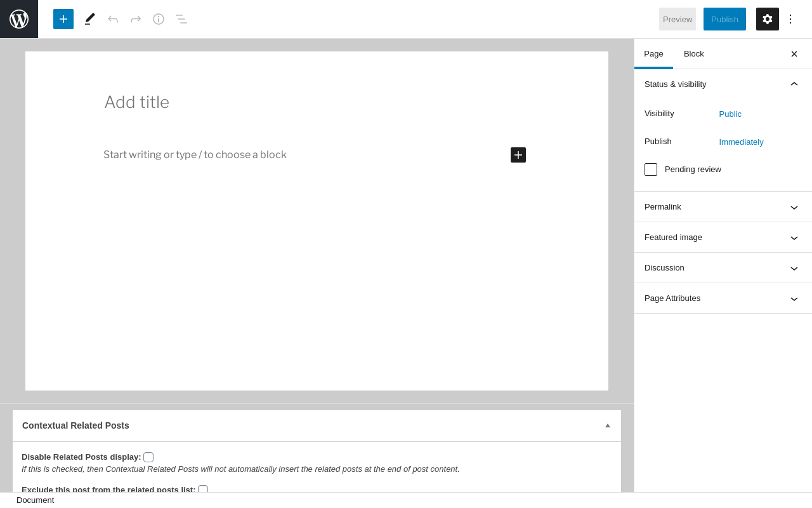Expand the Featured image panel
The height and width of the screenshot is (508, 812).
(x=723, y=237)
